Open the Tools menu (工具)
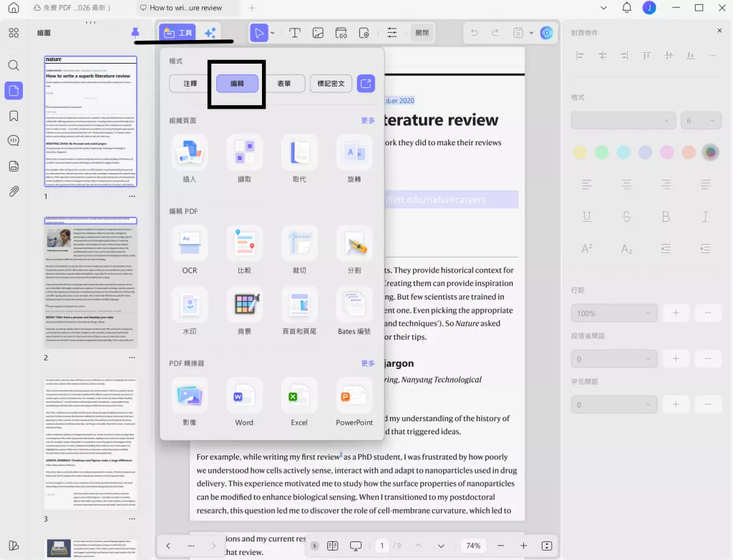Image resolution: width=733 pixels, height=560 pixels. coord(178,33)
